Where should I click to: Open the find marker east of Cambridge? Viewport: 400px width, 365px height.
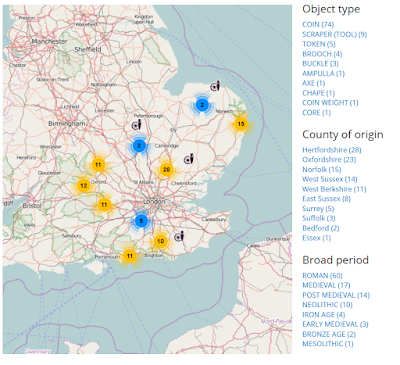click(189, 159)
